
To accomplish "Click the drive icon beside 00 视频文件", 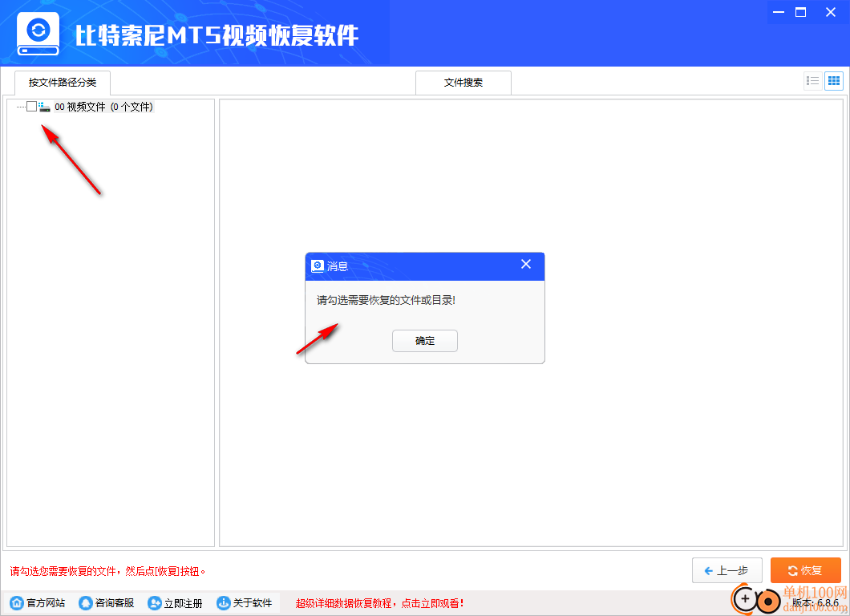I will point(44,107).
